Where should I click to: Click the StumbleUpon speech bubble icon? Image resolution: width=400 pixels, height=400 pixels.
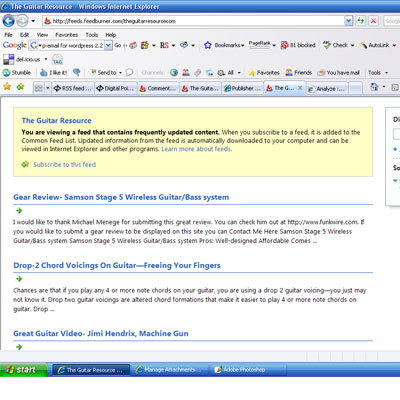pos(130,72)
